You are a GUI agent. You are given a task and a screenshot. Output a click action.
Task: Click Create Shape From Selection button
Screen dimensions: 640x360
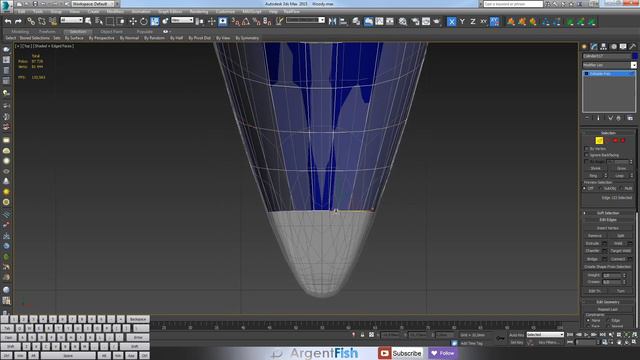[x=608, y=267]
